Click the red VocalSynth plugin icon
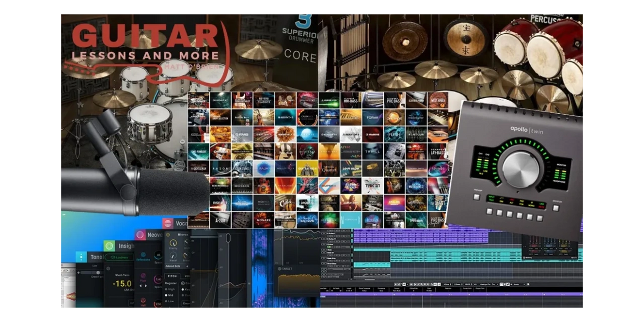Viewport: 644px width, 322px height. tap(167, 223)
